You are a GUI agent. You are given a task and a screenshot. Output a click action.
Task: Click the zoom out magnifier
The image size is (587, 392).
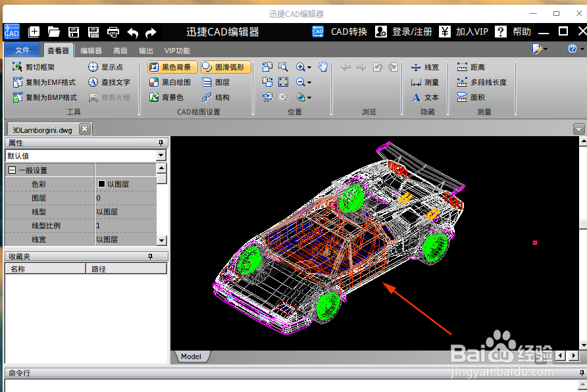(300, 82)
